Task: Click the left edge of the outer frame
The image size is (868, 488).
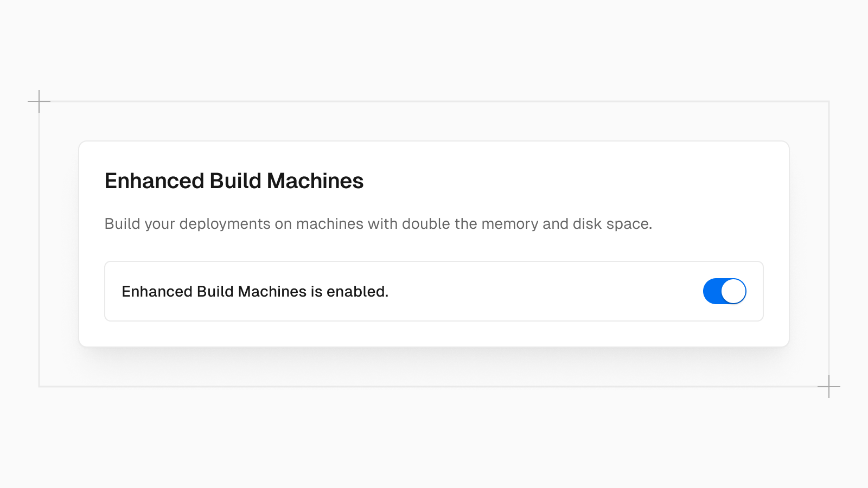Action: (x=38, y=244)
